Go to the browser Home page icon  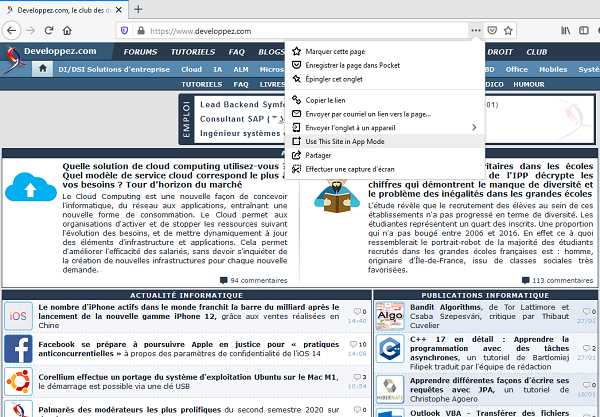pyautogui.click(x=67, y=31)
